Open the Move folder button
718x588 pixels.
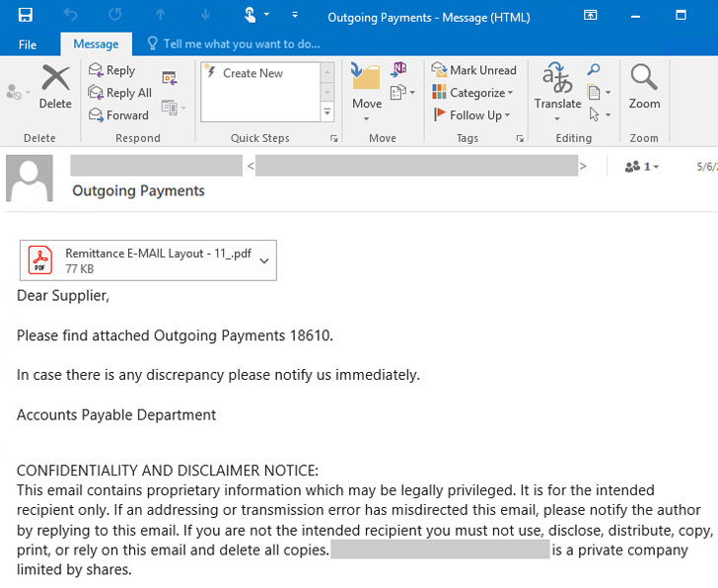366,89
